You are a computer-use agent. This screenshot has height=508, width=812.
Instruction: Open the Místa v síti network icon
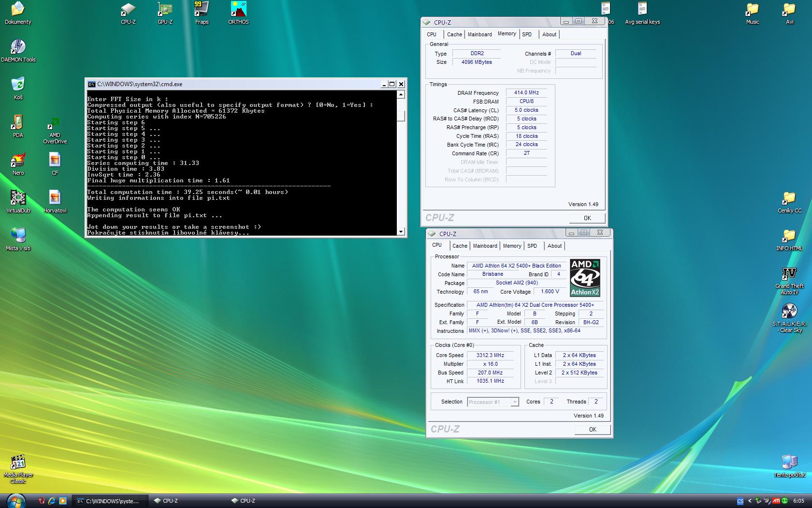click(x=18, y=239)
